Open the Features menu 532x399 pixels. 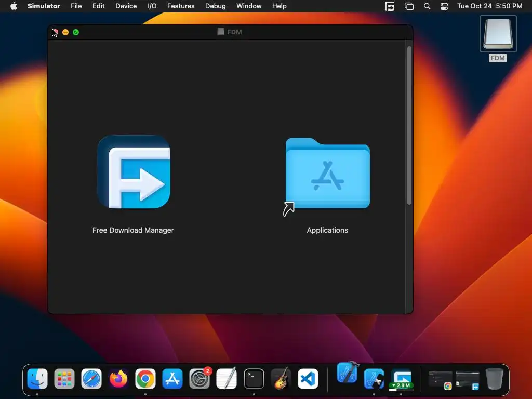(x=181, y=6)
